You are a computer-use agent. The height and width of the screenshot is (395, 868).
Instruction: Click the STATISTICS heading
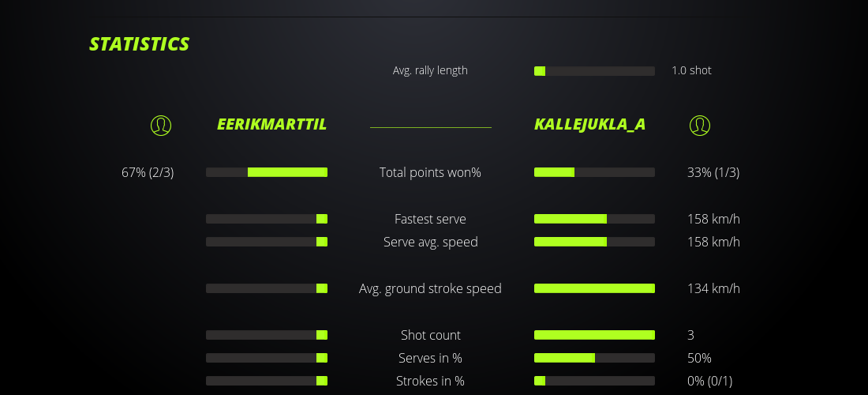pyautogui.click(x=140, y=44)
